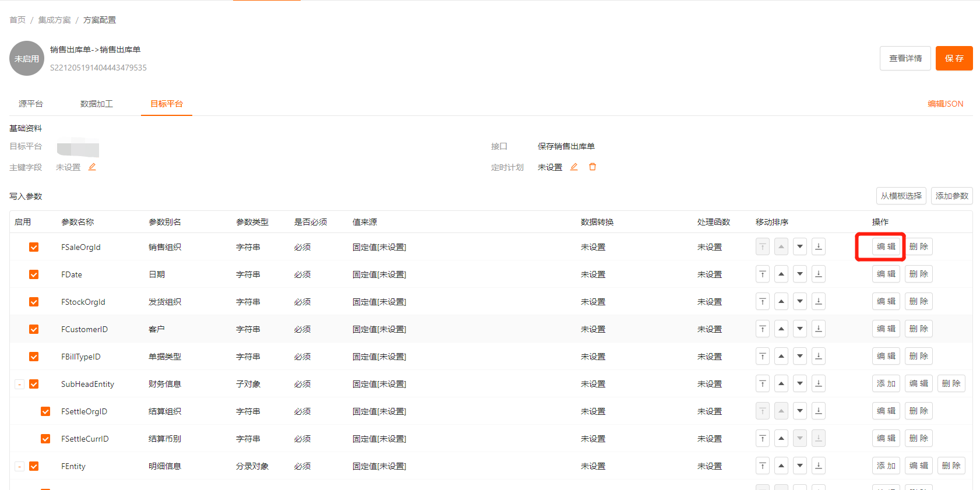
Task: Click the 保存 button
Action: click(x=954, y=58)
